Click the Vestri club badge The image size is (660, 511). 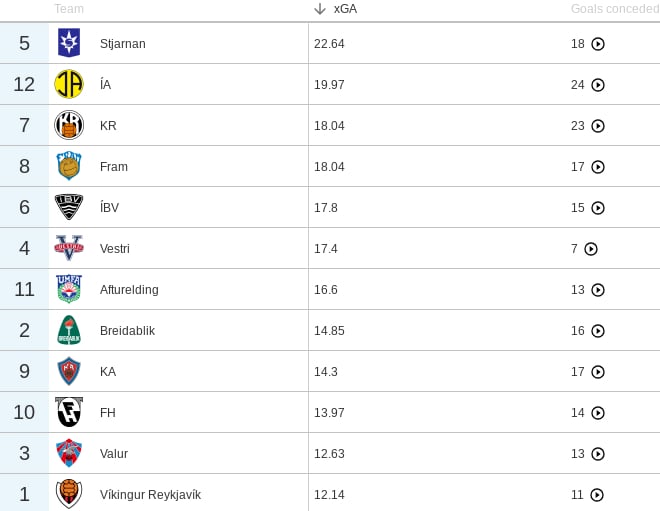(x=69, y=248)
